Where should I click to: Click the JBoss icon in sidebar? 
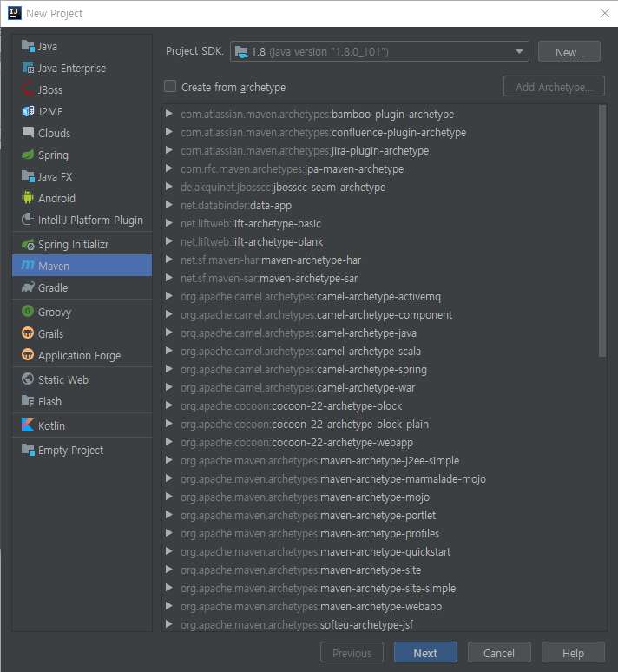(28, 89)
